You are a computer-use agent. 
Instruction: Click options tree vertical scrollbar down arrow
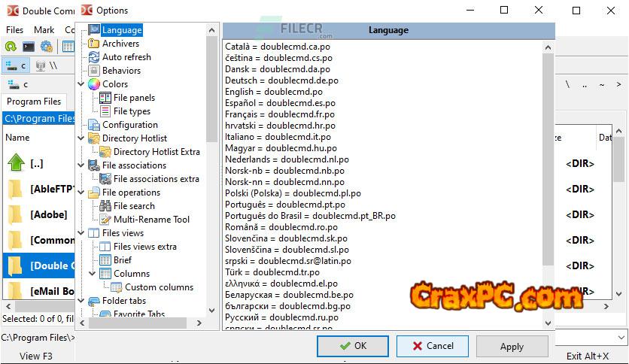[212, 311]
